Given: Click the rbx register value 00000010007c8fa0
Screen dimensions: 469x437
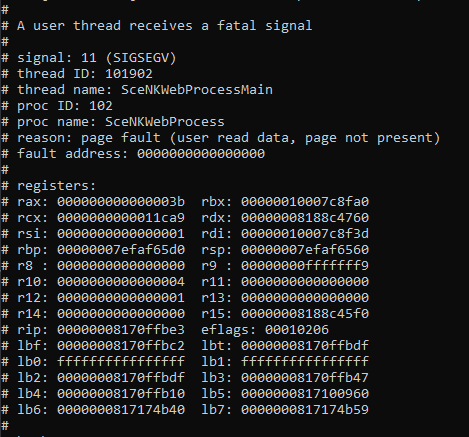Looking at the screenshot, I should (305, 202).
